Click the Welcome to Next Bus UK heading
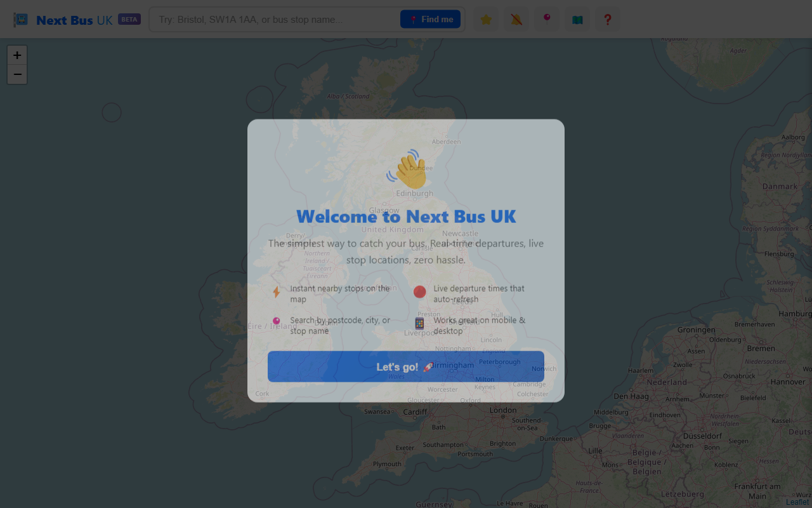Viewport: 812px width, 508px height. [406, 217]
